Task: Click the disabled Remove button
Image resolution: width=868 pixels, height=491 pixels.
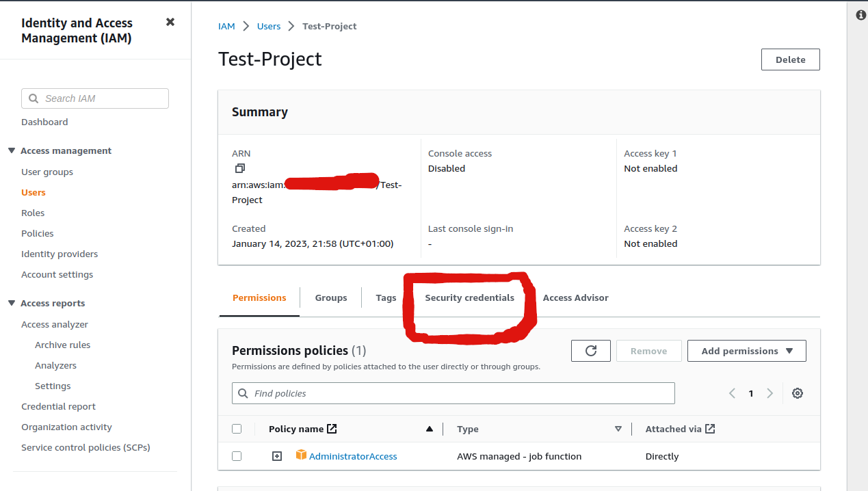Action: point(648,351)
